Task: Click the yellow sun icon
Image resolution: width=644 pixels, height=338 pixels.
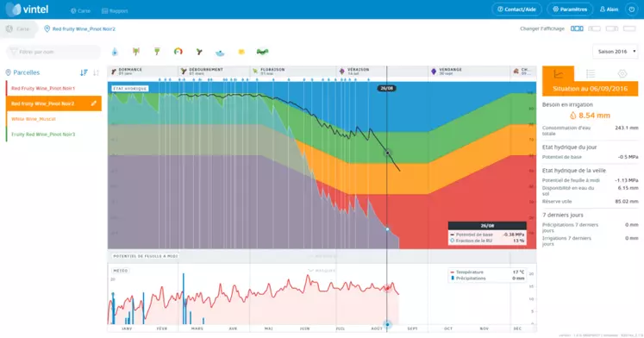Action: [241, 52]
